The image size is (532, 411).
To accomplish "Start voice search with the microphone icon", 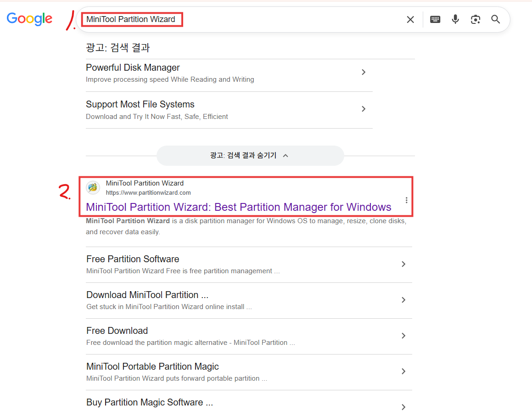I will [455, 19].
